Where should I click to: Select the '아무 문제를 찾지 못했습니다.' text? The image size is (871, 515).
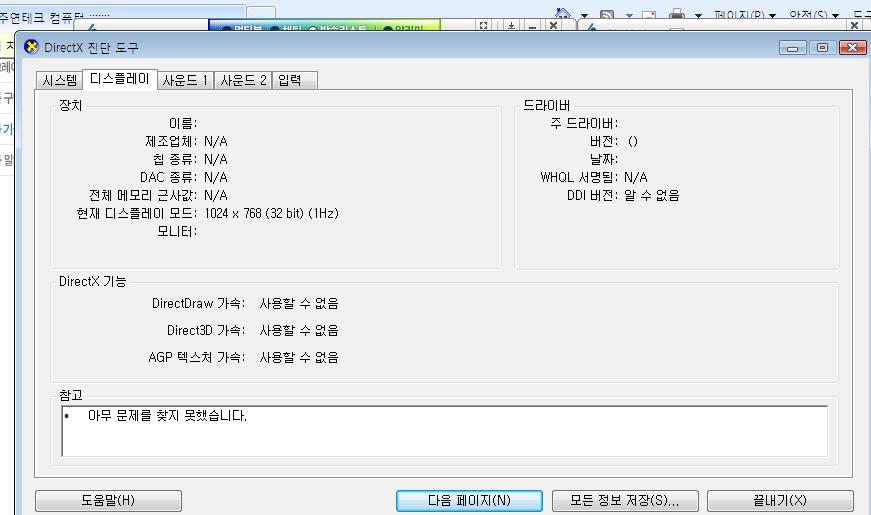(167, 416)
